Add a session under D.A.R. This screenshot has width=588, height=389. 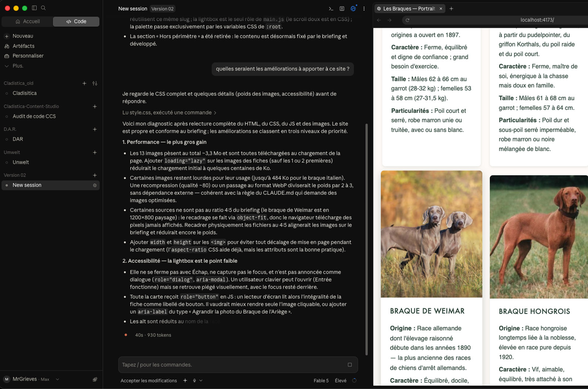(95, 129)
